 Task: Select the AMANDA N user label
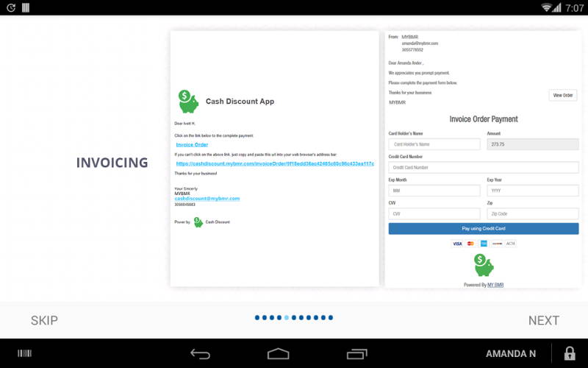point(511,354)
